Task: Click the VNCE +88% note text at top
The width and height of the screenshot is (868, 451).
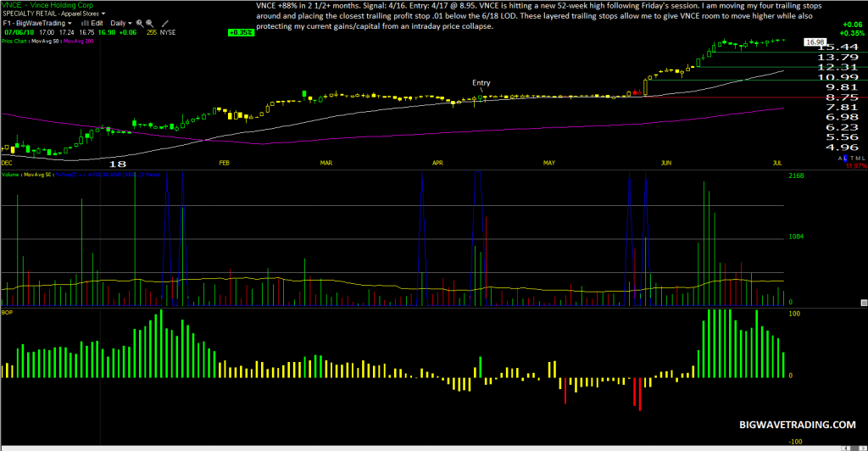Action: coord(538,16)
